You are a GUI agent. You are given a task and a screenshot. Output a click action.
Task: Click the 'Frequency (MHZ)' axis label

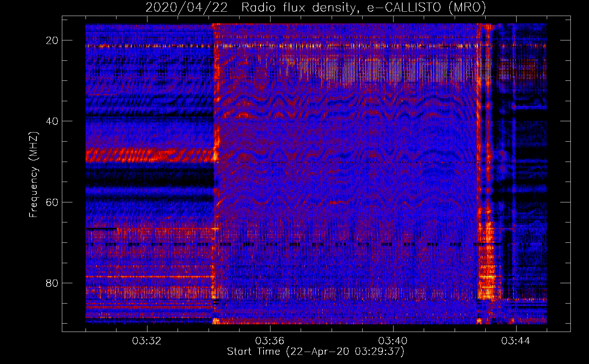(33, 175)
